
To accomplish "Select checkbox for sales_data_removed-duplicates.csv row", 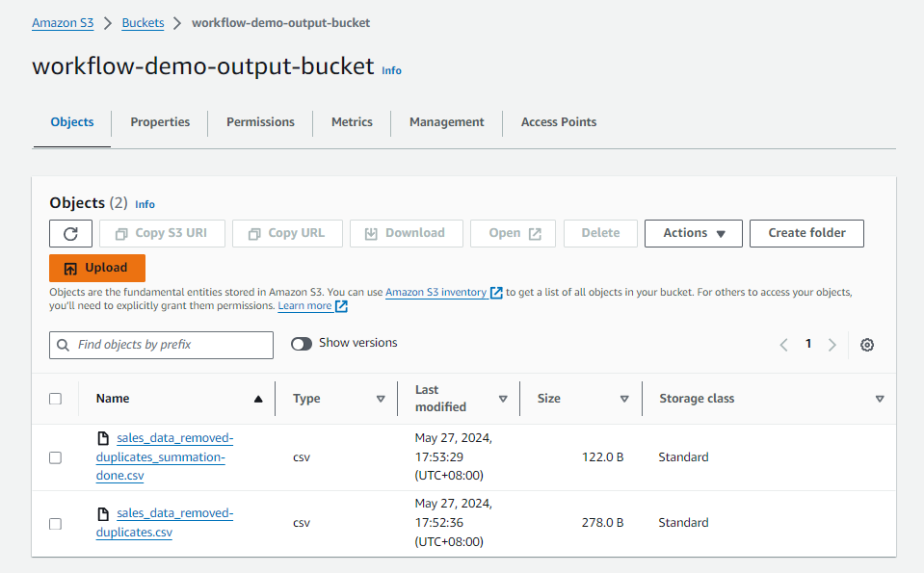I will 55,524.
